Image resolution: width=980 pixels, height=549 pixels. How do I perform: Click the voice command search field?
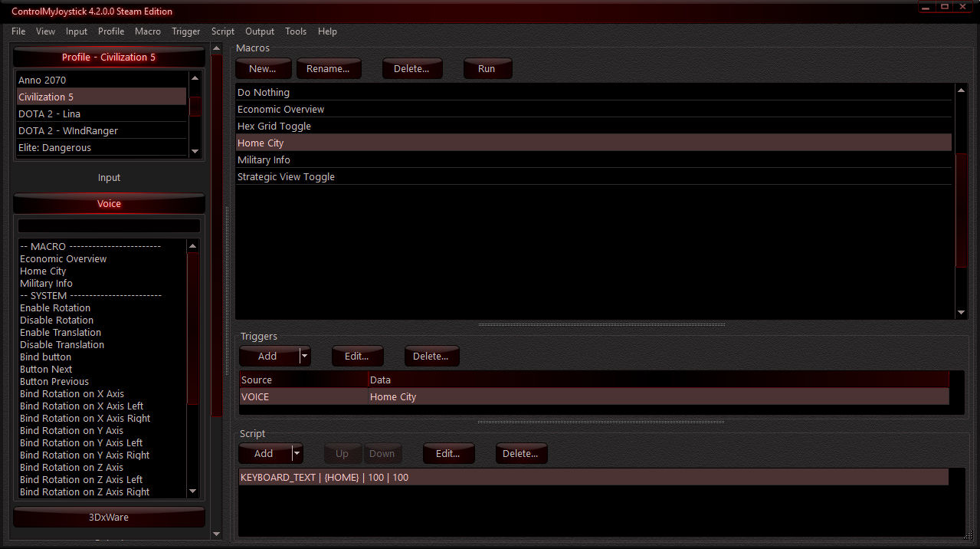click(x=109, y=225)
